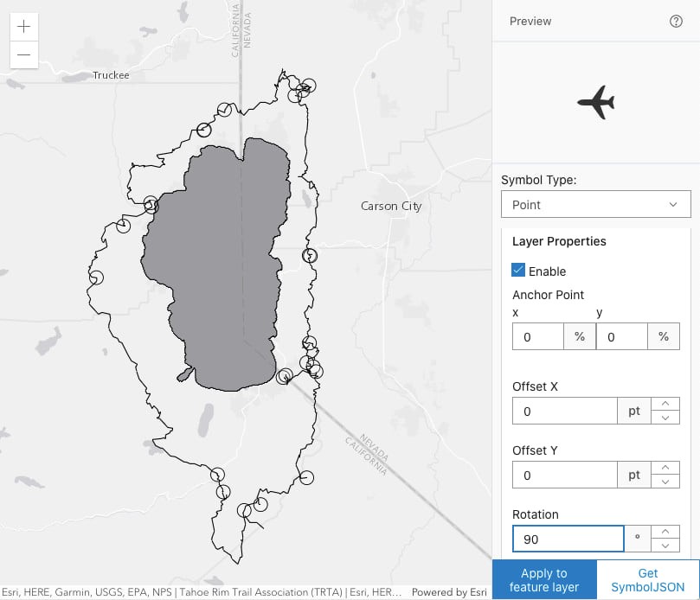Image resolution: width=700 pixels, height=600 pixels.
Task: Click the Anchor Point x input field
Action: pyautogui.click(x=536, y=336)
